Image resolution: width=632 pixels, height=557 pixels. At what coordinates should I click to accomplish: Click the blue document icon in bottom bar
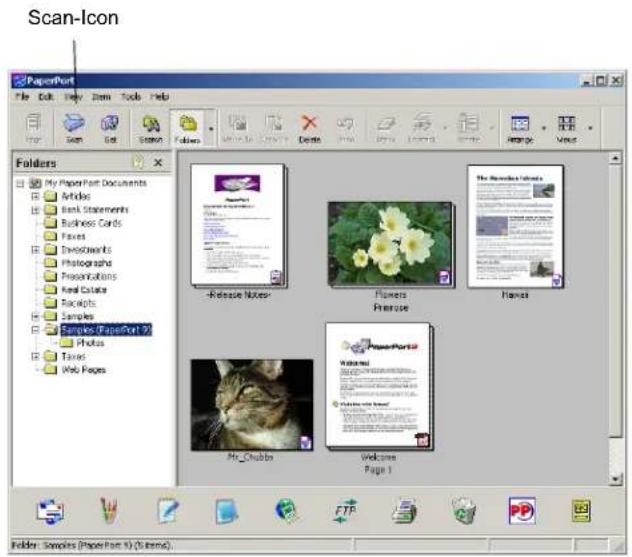[226, 511]
